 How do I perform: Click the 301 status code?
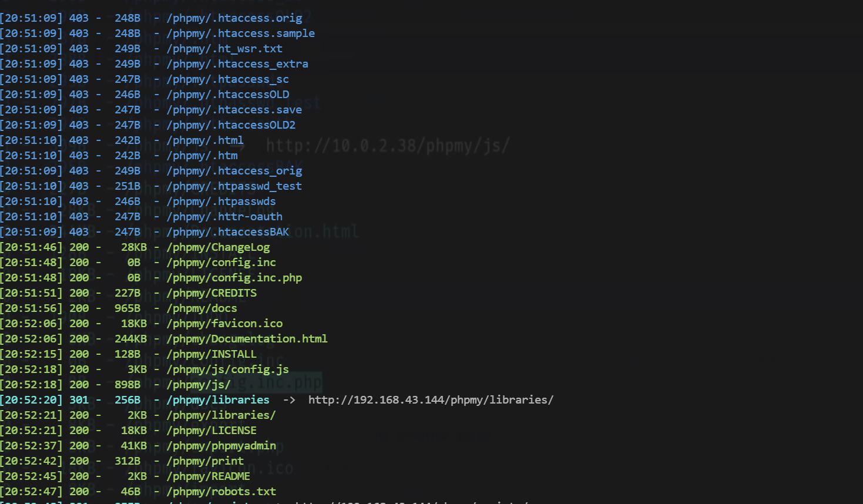[x=79, y=400]
